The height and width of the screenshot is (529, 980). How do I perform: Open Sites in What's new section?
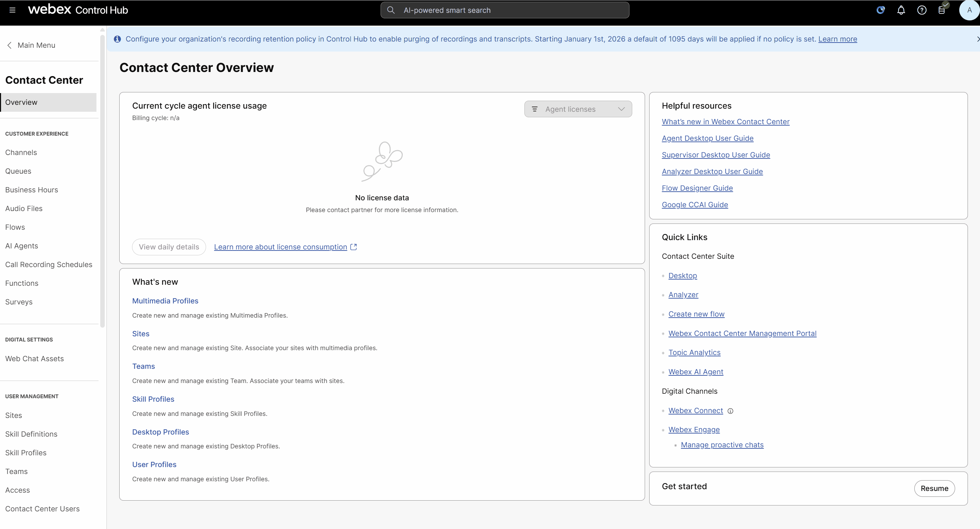click(141, 334)
